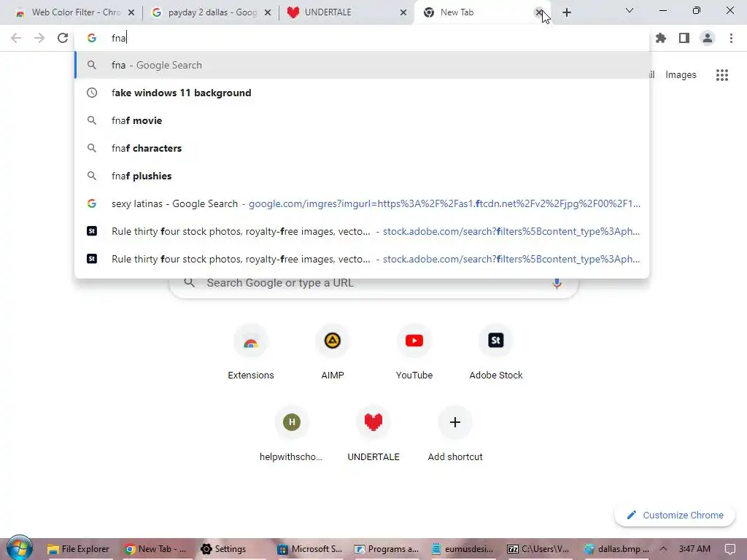Open the YouTube shortcut
The height and width of the screenshot is (560, 747).
[414, 352]
